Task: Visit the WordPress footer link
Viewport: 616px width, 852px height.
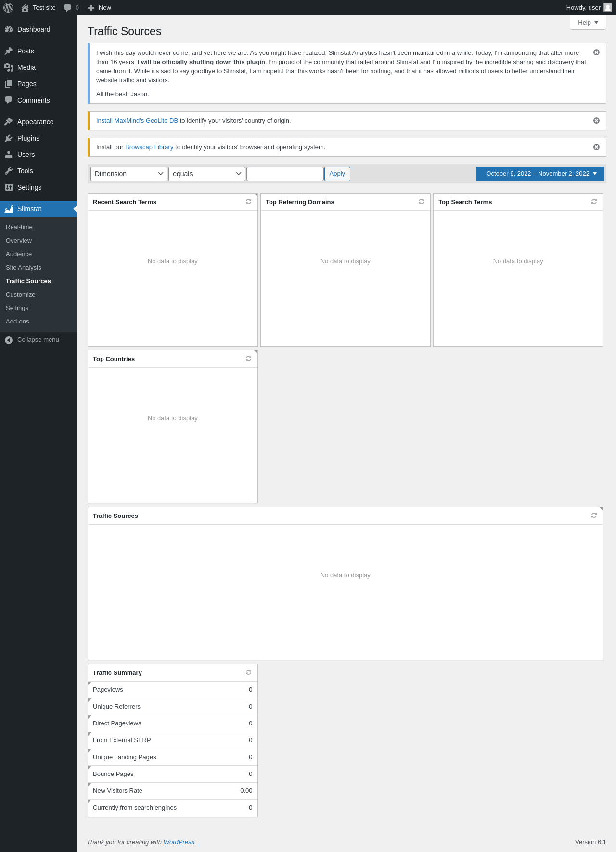Action: 179,842
